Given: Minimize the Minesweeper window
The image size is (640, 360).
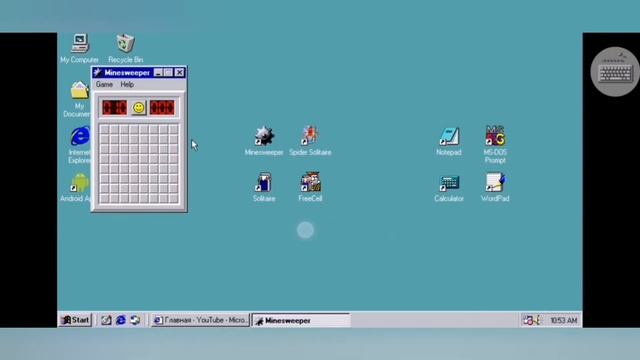Looking at the screenshot, I should [158, 73].
